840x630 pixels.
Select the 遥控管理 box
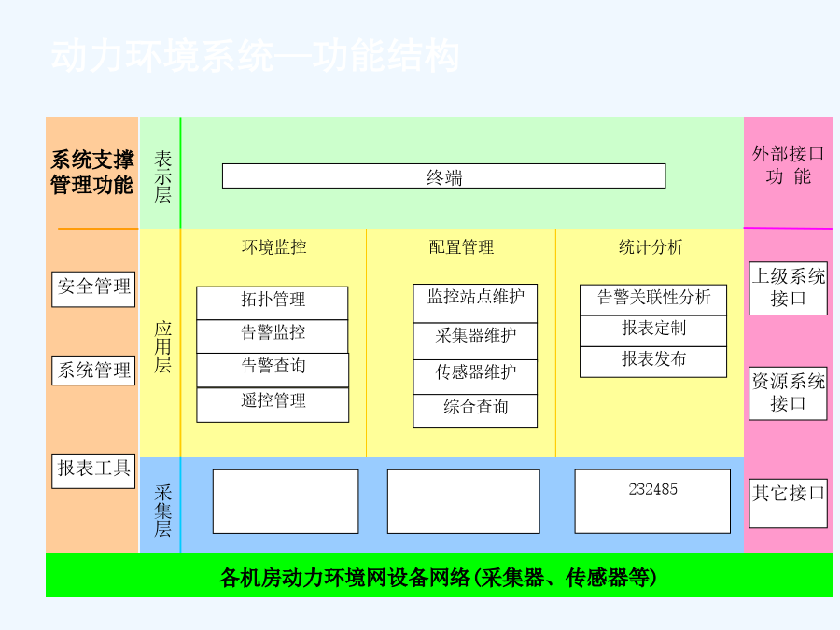[x=273, y=405]
